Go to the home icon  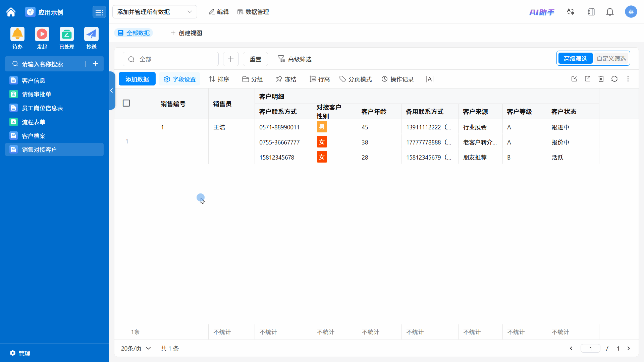[x=11, y=12]
